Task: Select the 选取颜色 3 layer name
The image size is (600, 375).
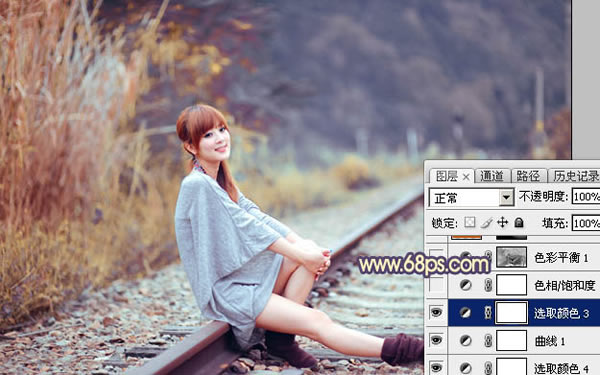Action: pyautogui.click(x=561, y=313)
